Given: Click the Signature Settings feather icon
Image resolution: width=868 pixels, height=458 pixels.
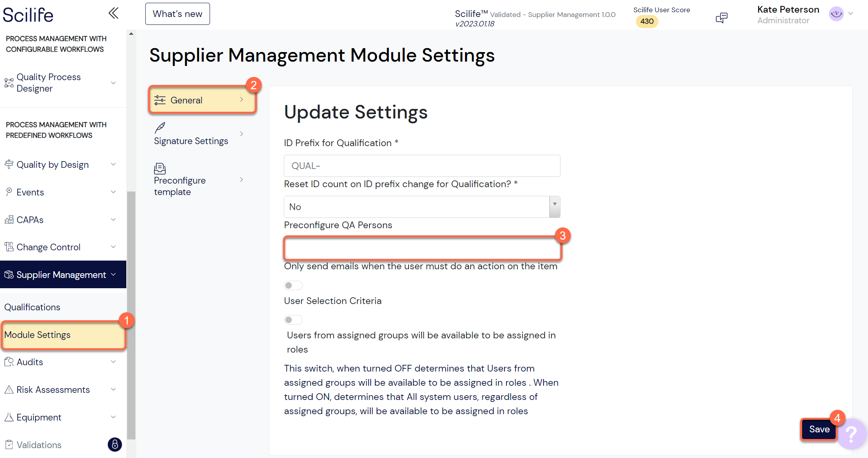Looking at the screenshot, I should coord(160,128).
